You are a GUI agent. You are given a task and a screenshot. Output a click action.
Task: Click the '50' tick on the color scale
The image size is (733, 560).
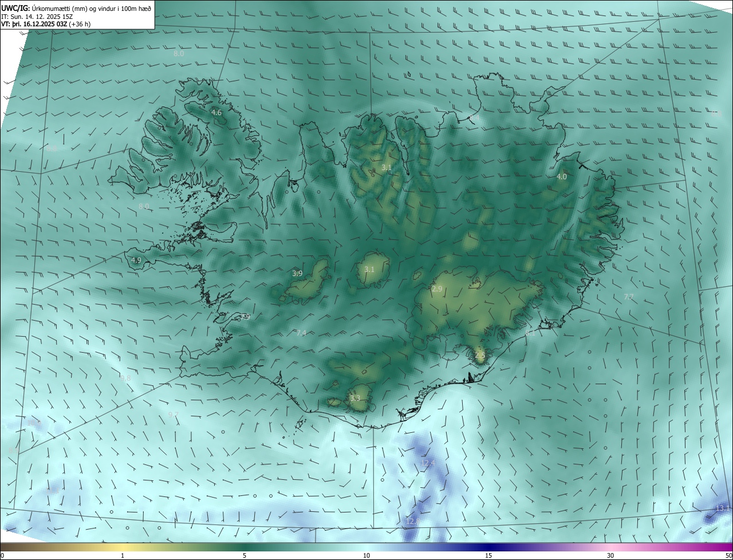point(728,556)
